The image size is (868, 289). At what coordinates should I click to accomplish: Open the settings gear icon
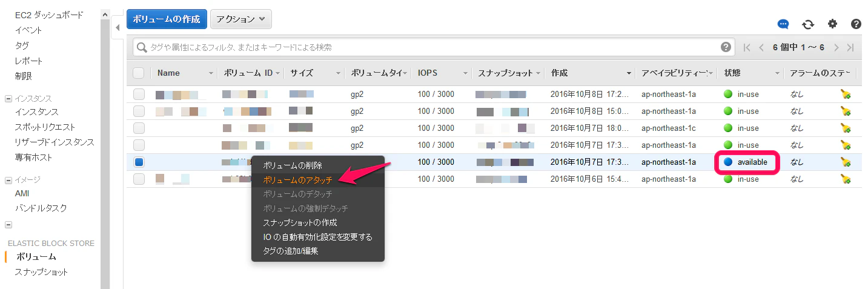[832, 24]
